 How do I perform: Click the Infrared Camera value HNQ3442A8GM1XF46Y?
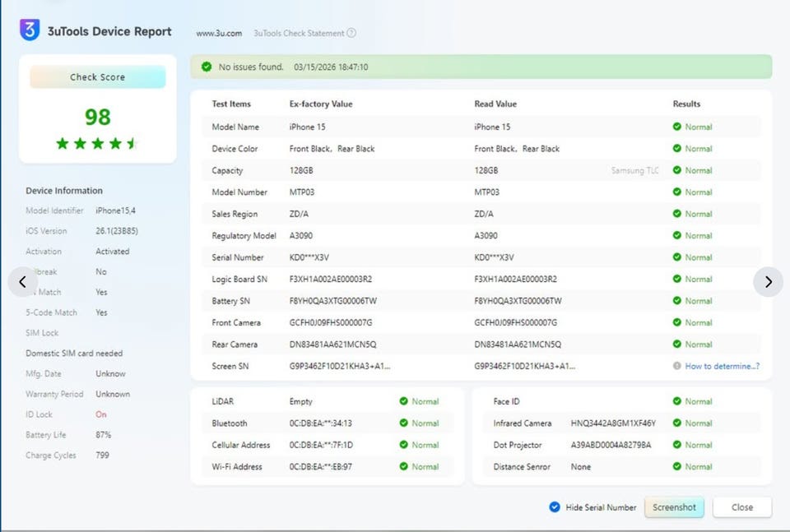coord(613,423)
